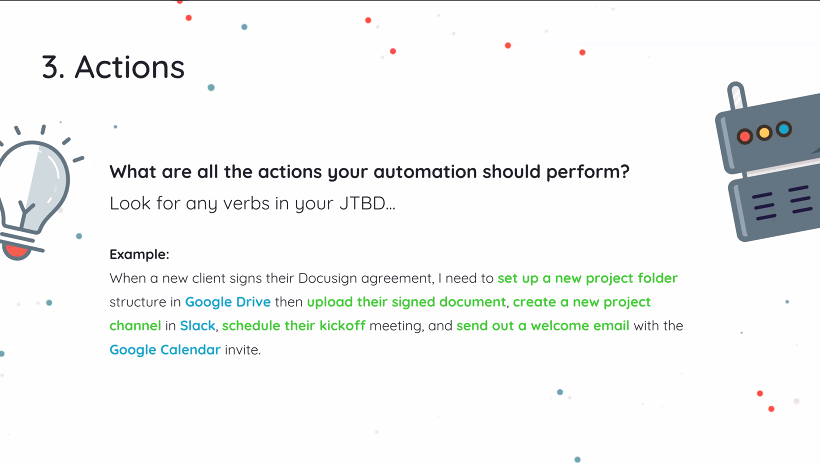Click the "Look for any verbs" subtitle
The width and height of the screenshot is (820, 463).
[252, 203]
